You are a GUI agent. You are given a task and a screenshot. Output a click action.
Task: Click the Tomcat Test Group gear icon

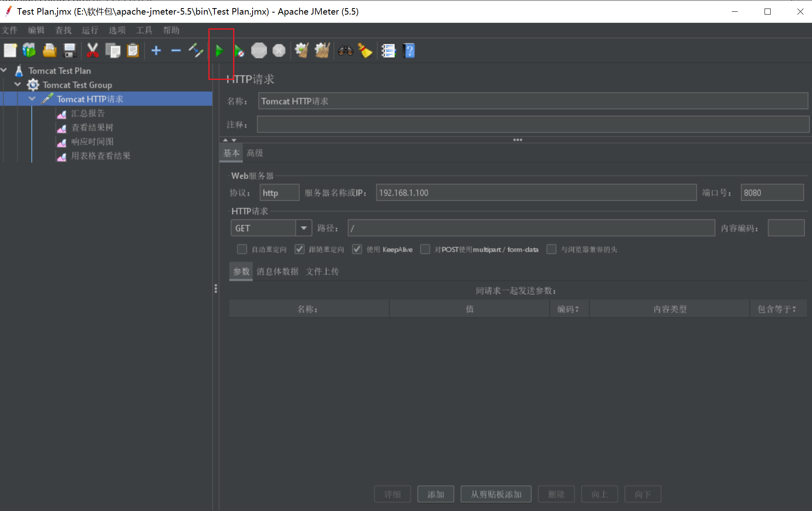[33, 85]
